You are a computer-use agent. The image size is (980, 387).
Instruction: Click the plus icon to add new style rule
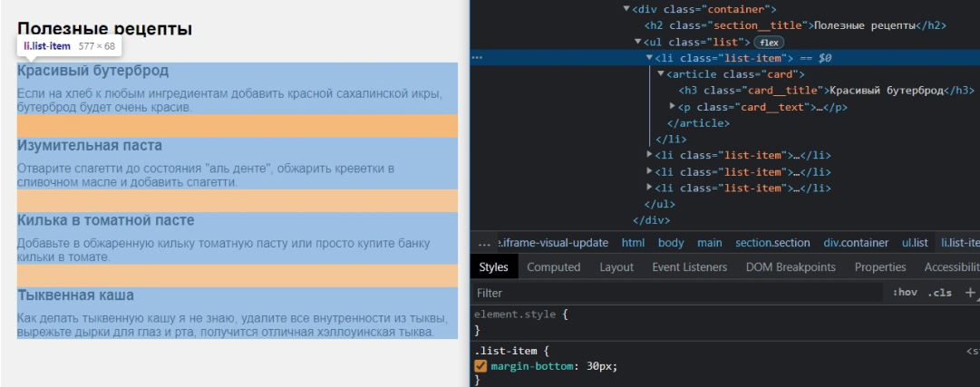(970, 293)
